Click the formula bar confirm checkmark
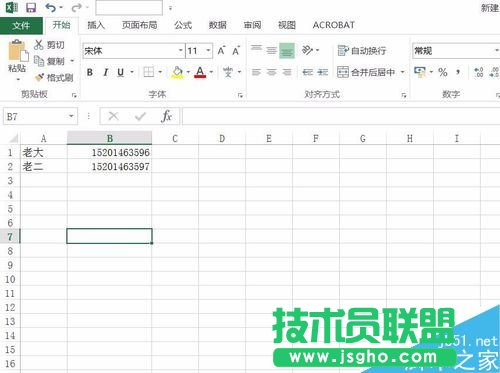This screenshot has width=500, height=373. pos(140,116)
